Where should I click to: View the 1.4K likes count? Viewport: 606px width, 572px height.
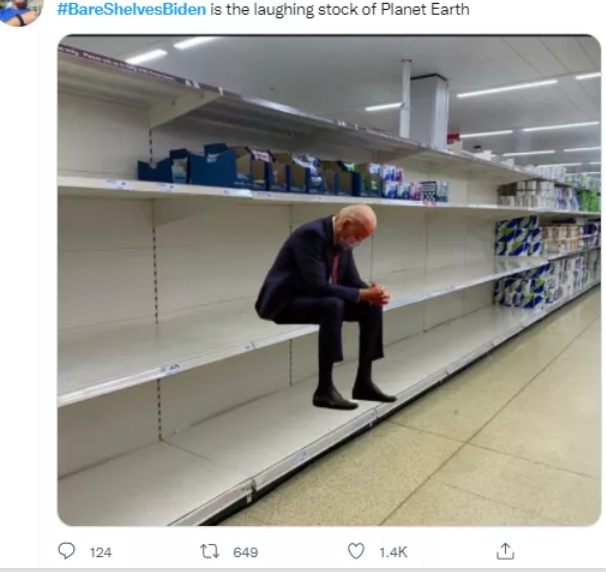coord(393,552)
